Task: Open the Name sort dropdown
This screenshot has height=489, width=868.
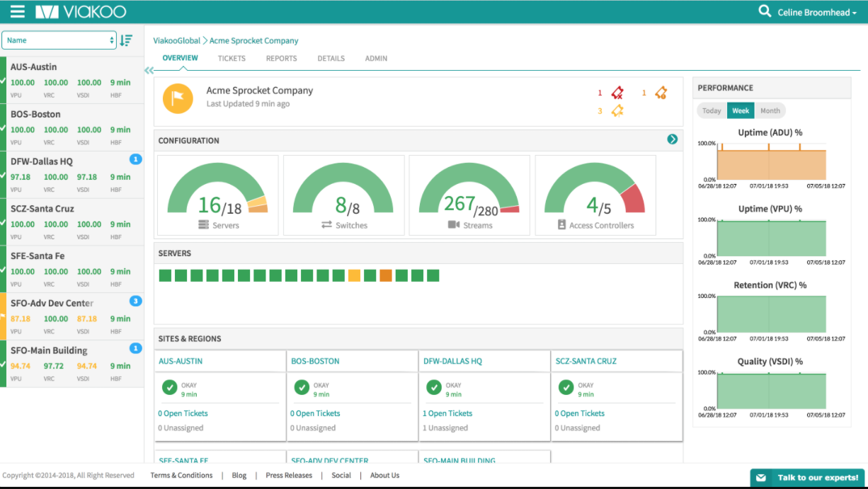Action: pos(59,40)
